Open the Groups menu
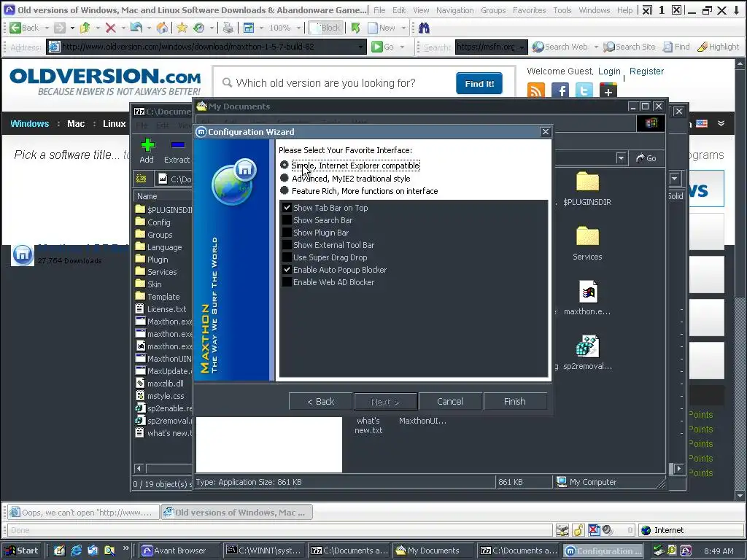This screenshot has width=747, height=560. (493, 10)
